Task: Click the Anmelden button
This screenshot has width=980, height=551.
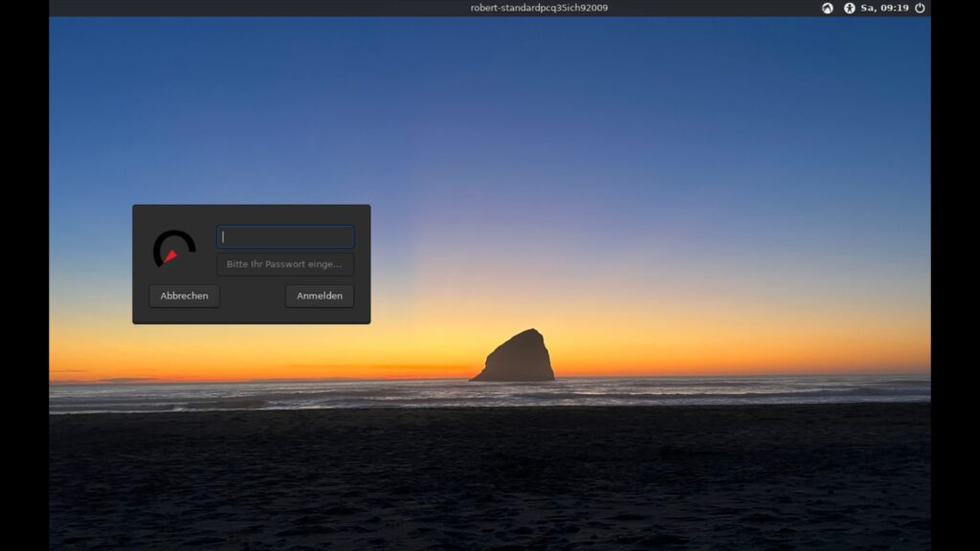Action: (x=320, y=297)
